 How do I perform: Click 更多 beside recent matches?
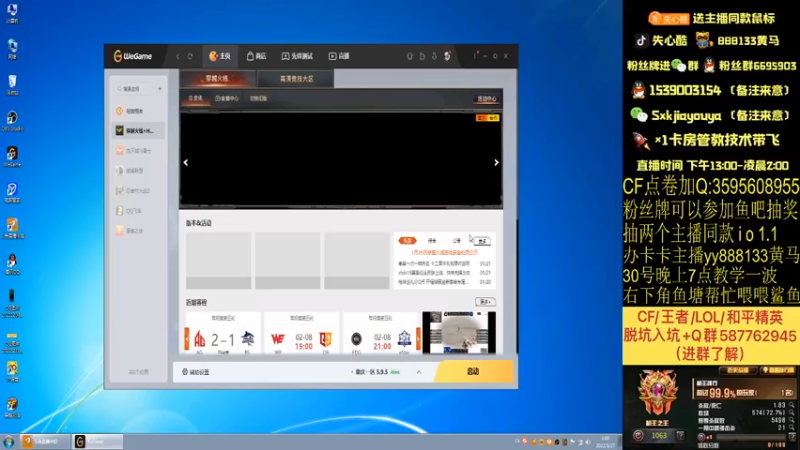pyautogui.click(x=485, y=302)
